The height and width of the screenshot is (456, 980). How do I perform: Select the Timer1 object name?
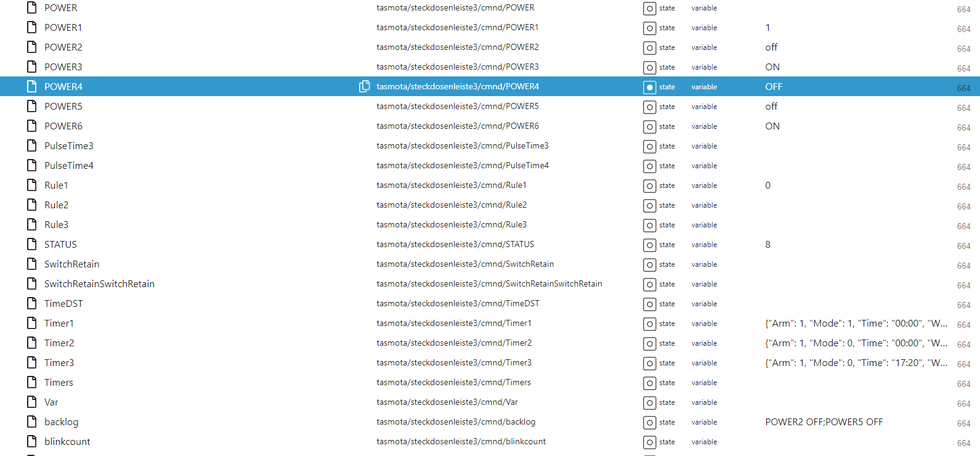point(59,323)
